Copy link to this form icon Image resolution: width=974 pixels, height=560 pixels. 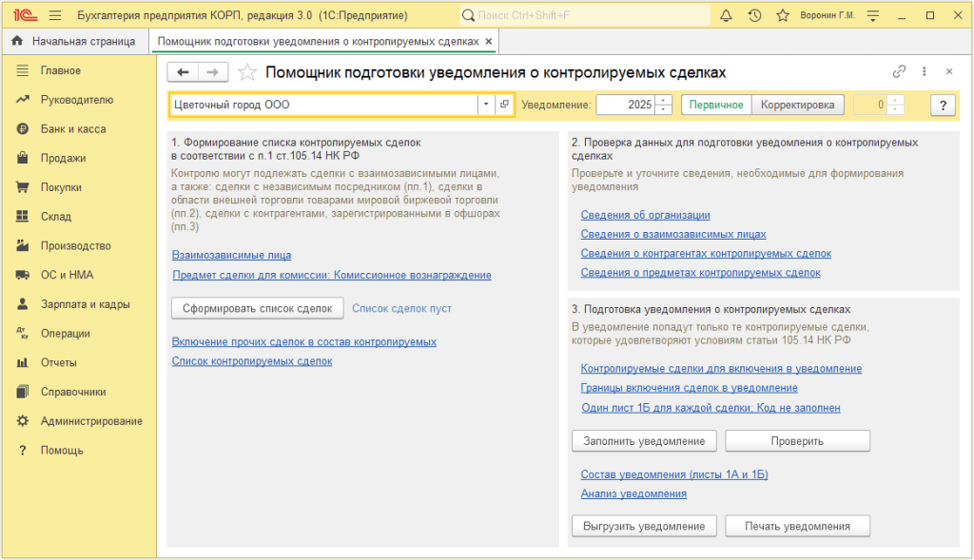(x=899, y=72)
